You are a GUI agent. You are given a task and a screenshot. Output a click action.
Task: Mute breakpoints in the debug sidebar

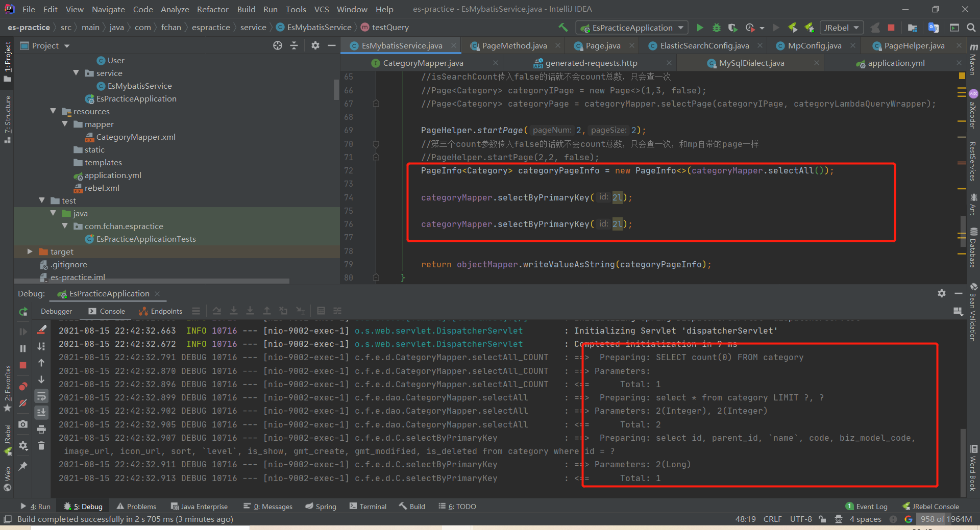pyautogui.click(x=23, y=403)
